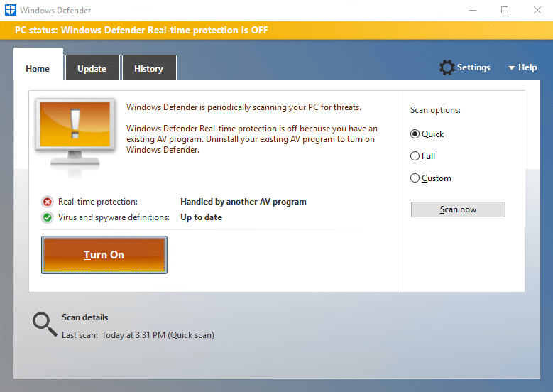The image size is (553, 392).
Task: Minimize the Windows Defender window
Action: (473, 10)
